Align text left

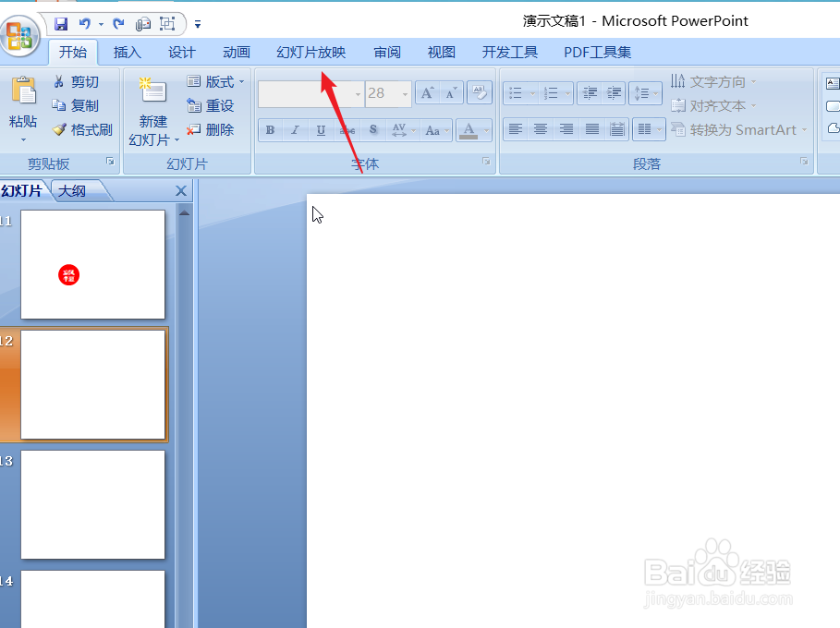point(516,129)
